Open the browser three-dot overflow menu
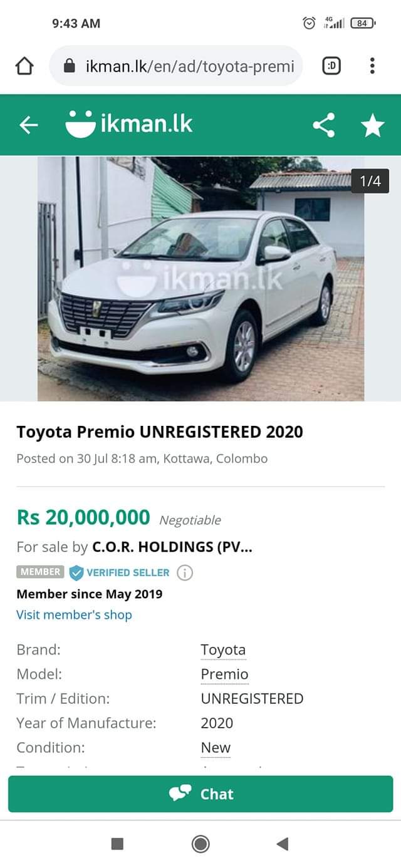This screenshot has height=868, width=401. coord(372,66)
